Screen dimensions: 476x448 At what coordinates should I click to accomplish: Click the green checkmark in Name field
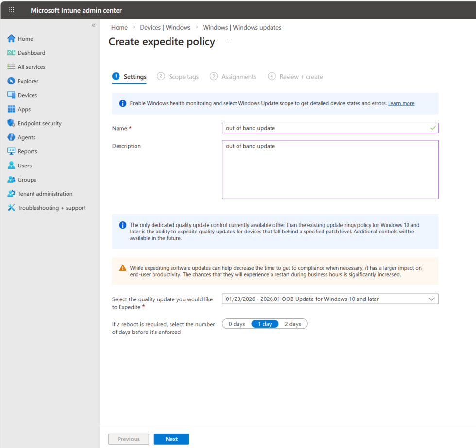[433, 128]
